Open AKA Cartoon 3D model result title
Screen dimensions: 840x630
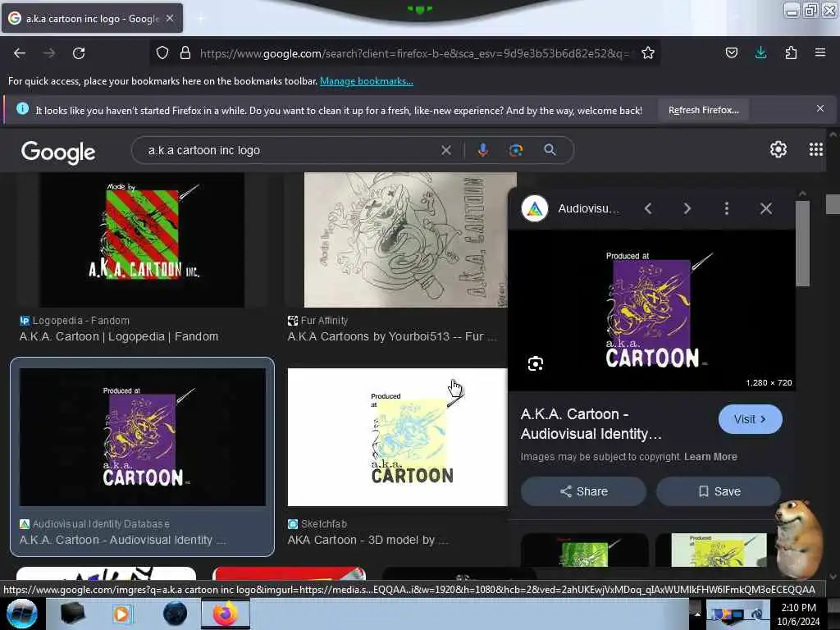(x=368, y=540)
